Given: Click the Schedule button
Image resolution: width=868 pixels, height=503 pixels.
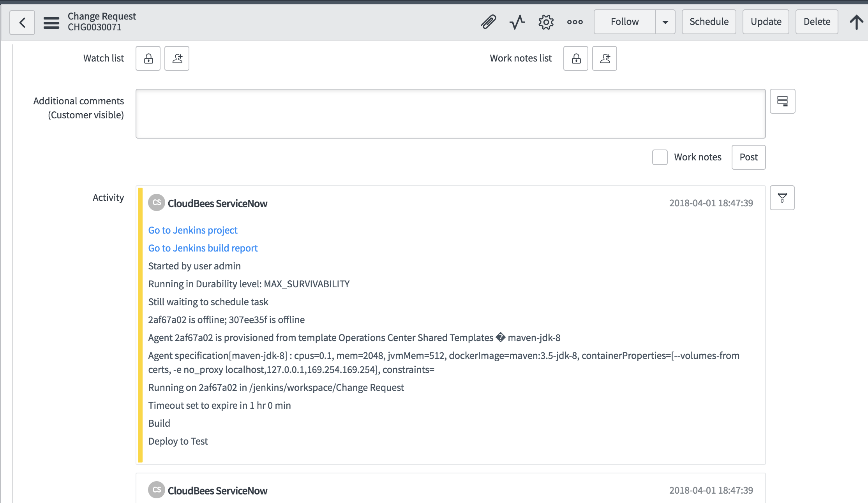Looking at the screenshot, I should (x=709, y=22).
